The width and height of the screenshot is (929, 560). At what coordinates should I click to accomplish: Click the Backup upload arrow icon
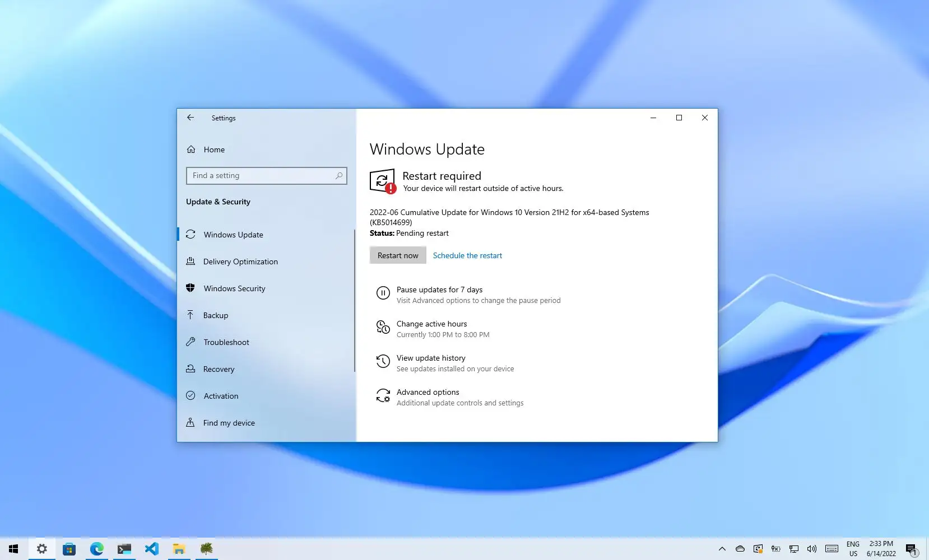[x=191, y=315]
